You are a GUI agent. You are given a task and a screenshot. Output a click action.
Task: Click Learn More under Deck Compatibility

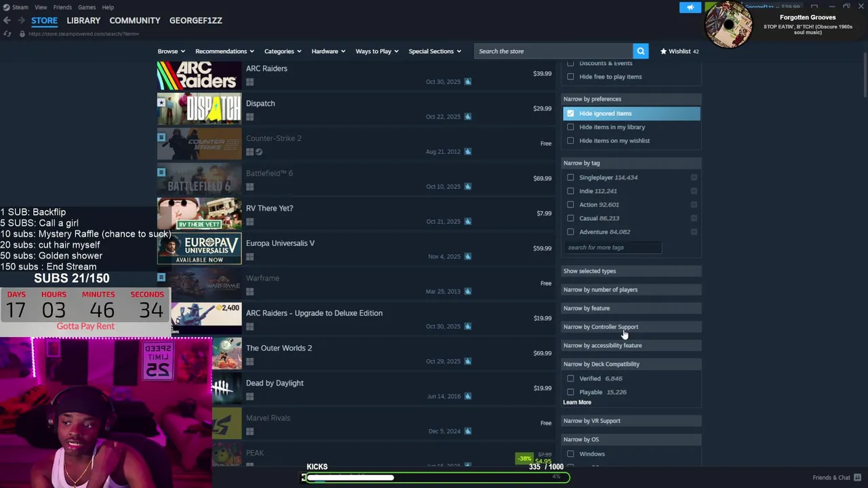click(577, 402)
